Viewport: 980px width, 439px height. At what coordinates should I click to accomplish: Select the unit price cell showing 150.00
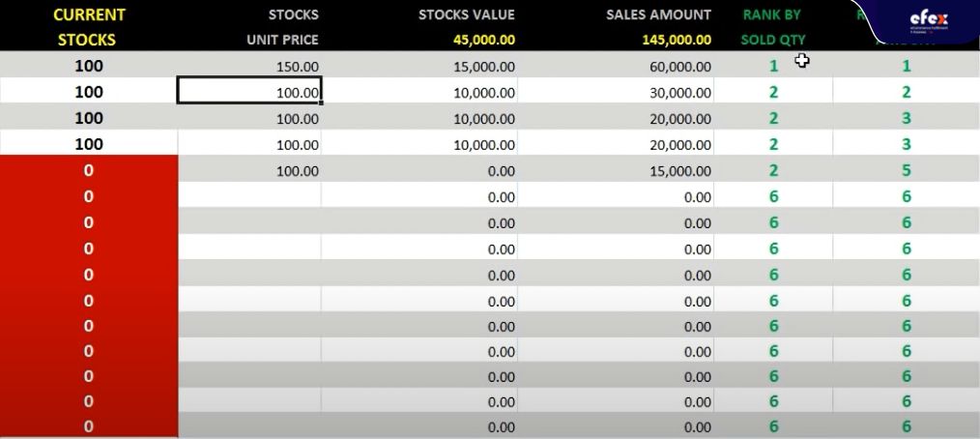[x=249, y=67]
